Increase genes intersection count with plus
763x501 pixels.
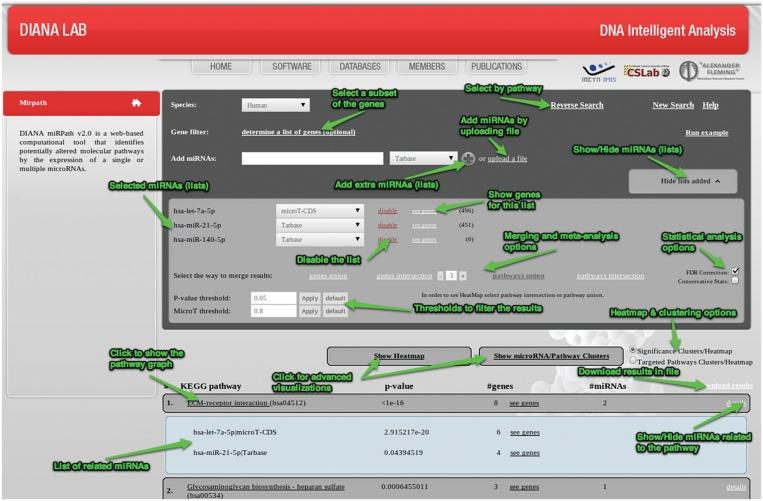(463, 276)
